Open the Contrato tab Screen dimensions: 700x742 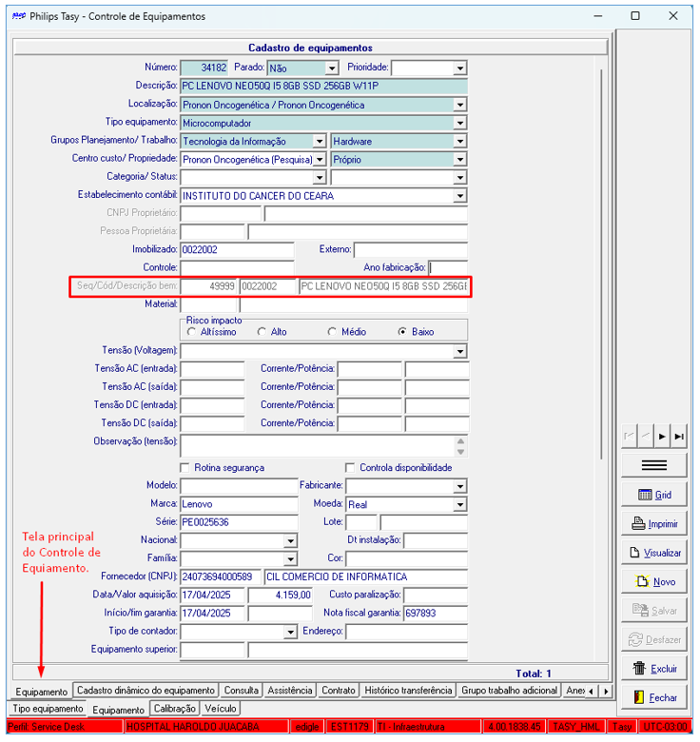coord(339,691)
